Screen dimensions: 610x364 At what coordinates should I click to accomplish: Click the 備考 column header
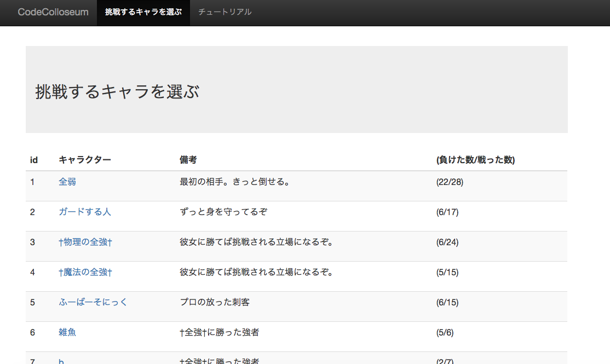click(188, 160)
